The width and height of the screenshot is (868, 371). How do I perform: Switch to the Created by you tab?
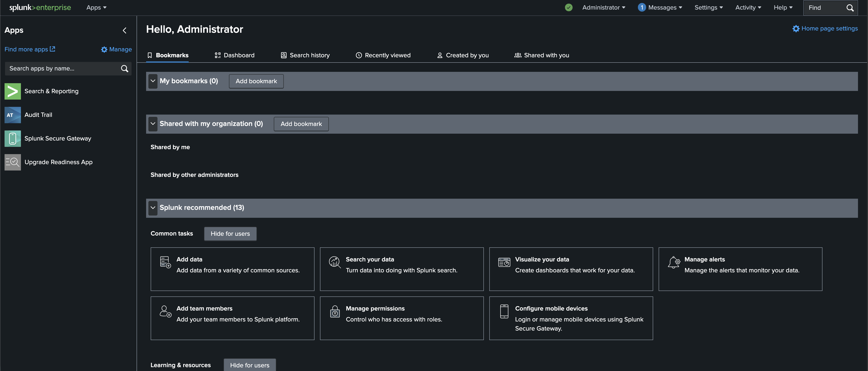463,55
